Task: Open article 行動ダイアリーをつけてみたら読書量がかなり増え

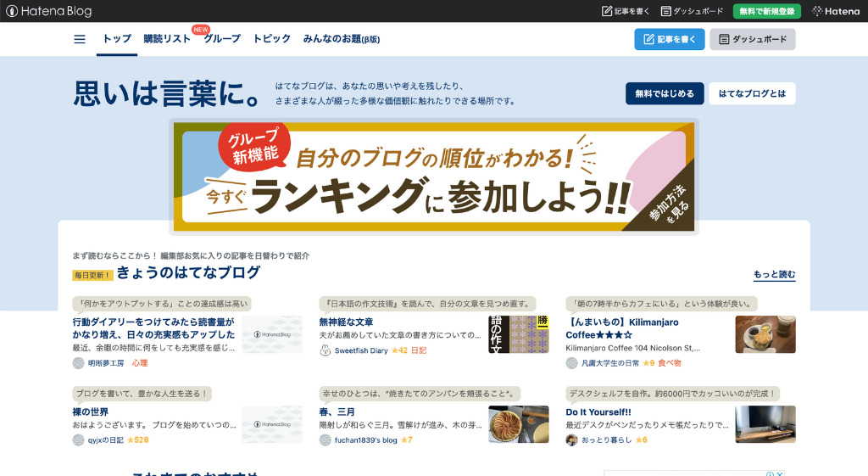Action: pos(153,328)
